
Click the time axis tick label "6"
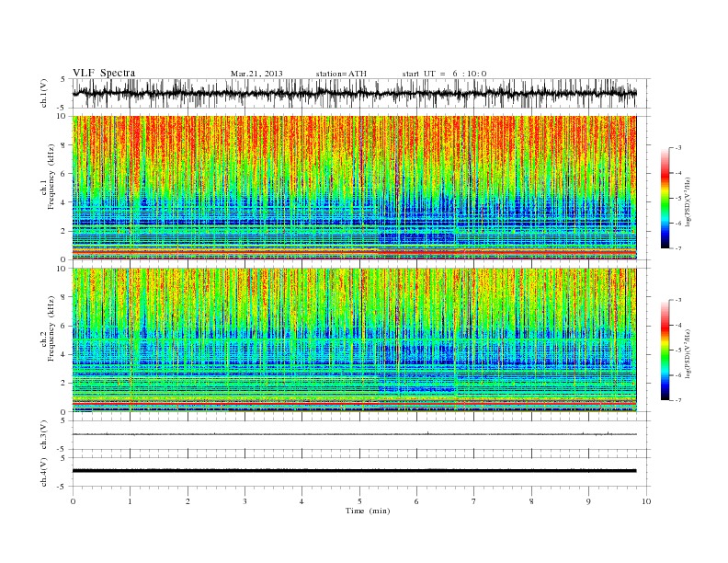(x=416, y=501)
